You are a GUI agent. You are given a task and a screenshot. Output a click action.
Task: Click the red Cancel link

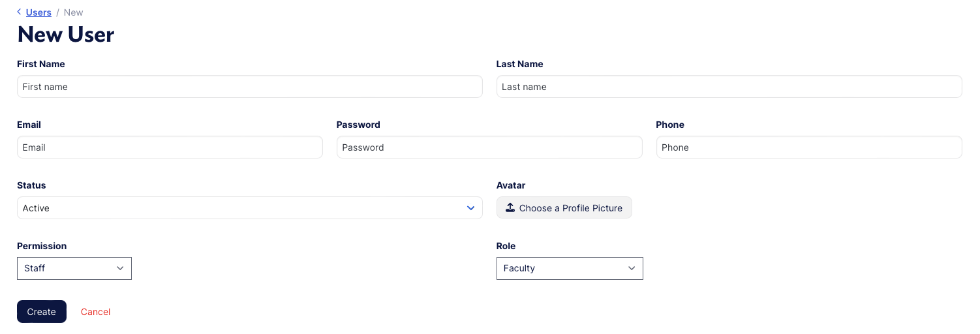click(95, 312)
